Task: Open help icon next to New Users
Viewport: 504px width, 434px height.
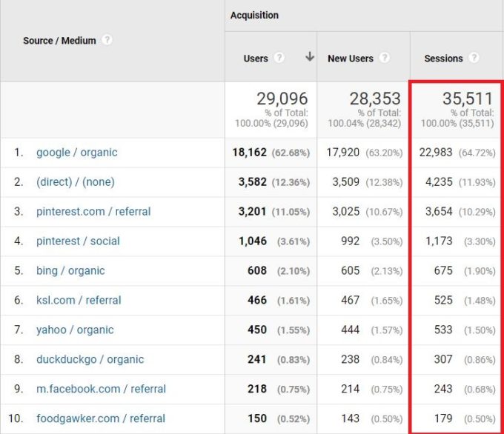Action: 384,58
